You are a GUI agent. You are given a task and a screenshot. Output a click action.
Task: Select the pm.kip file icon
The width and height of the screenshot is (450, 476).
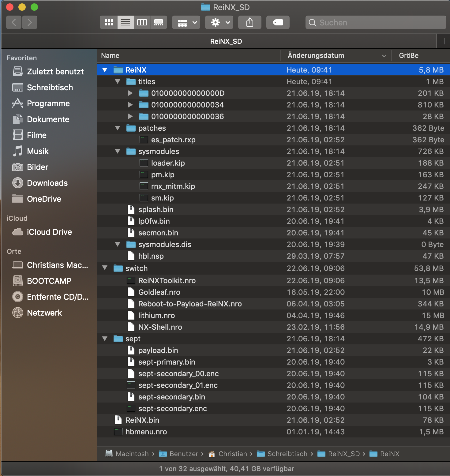click(144, 174)
